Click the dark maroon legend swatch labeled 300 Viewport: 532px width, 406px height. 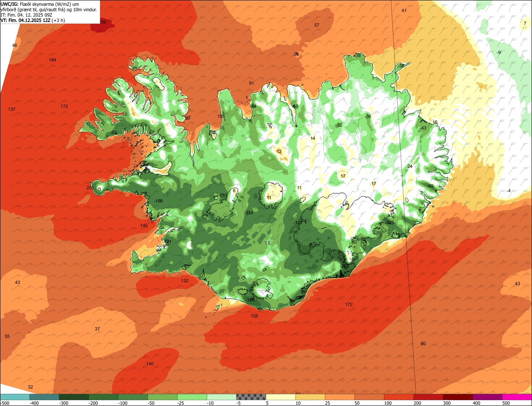click(x=458, y=397)
